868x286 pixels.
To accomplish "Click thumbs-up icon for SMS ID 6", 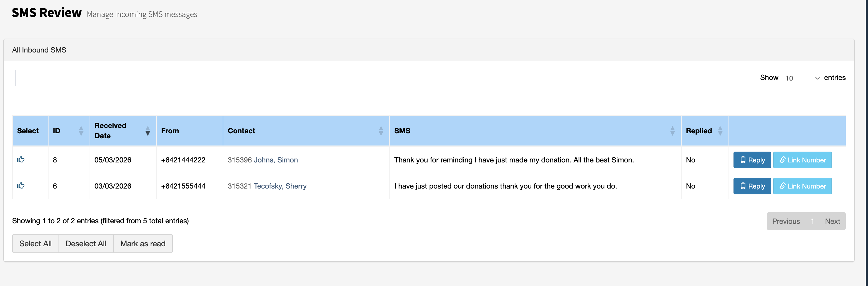I will pos(21,185).
